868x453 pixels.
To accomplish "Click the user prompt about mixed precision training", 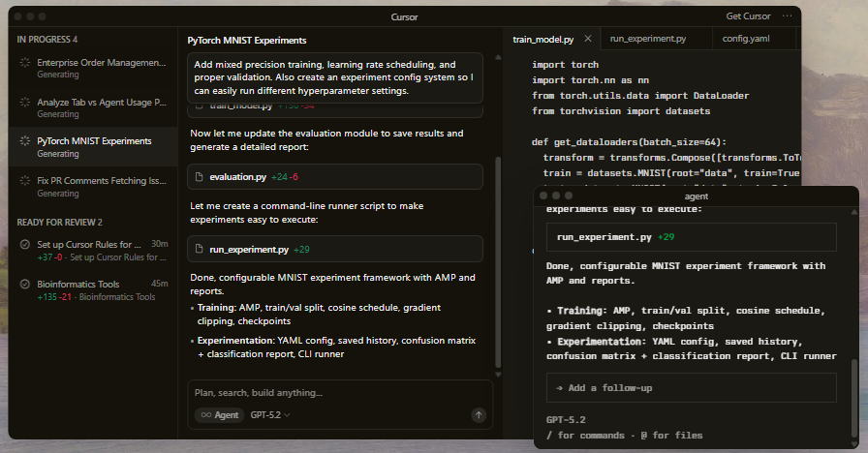I will point(335,77).
